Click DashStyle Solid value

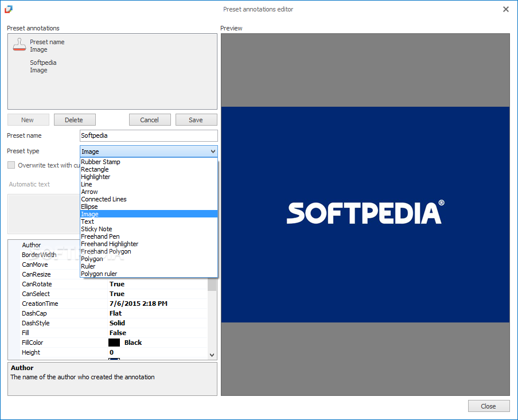click(117, 323)
